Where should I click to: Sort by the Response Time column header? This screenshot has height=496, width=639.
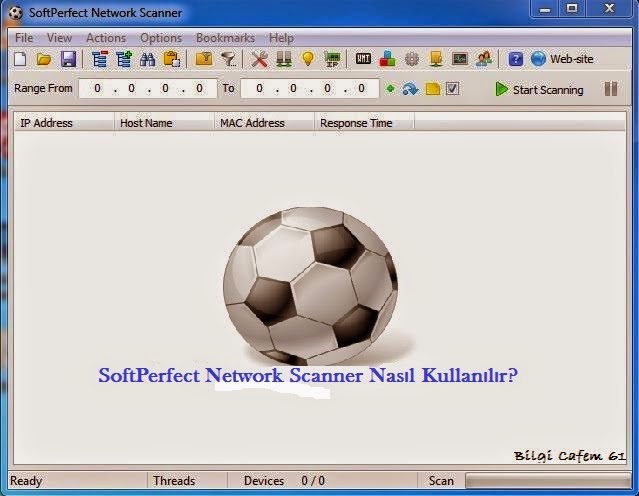(364, 123)
